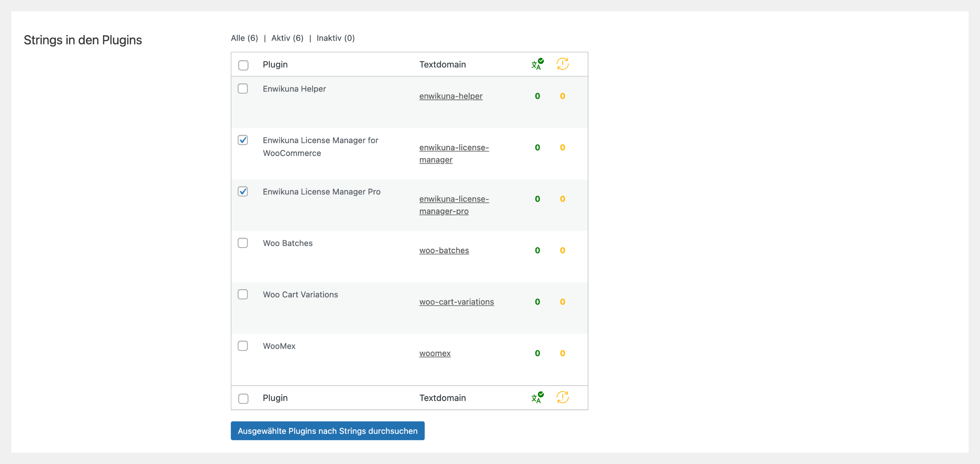Check the Woo Batches checkbox
The width and height of the screenshot is (980, 464).
(x=243, y=243)
